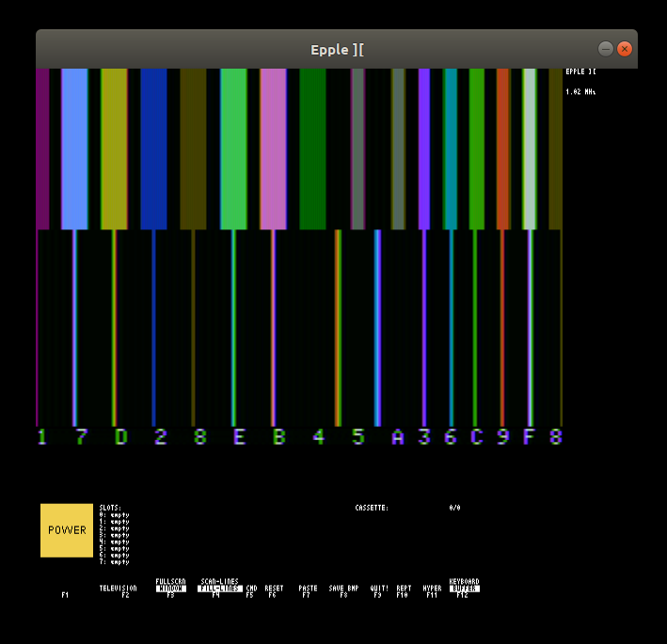
Task: Click the F1 label under POWER
Action: click(x=65, y=595)
